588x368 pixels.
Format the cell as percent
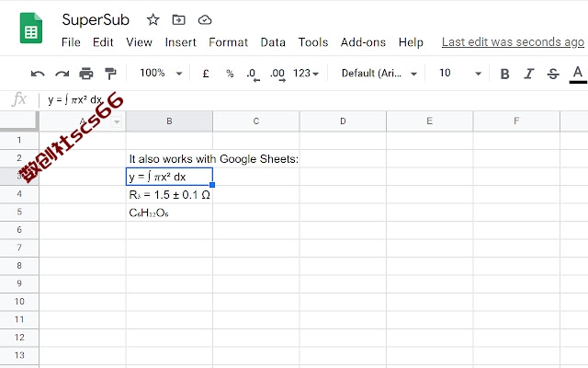(x=230, y=74)
